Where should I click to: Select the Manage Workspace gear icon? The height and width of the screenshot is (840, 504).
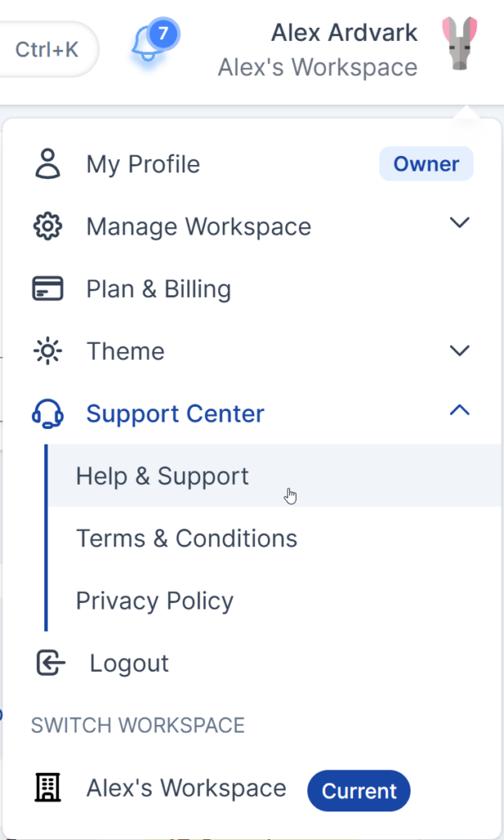pos(48,226)
